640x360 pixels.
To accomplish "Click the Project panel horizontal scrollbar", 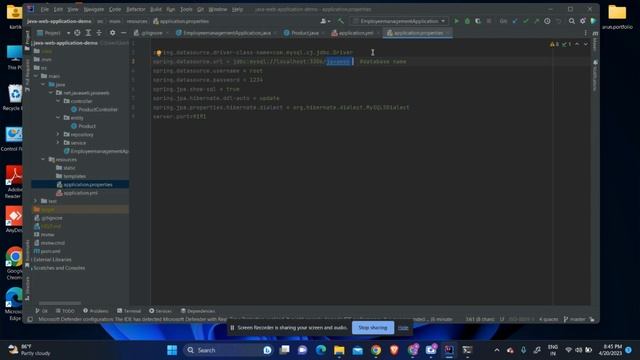I will [x=60, y=303].
